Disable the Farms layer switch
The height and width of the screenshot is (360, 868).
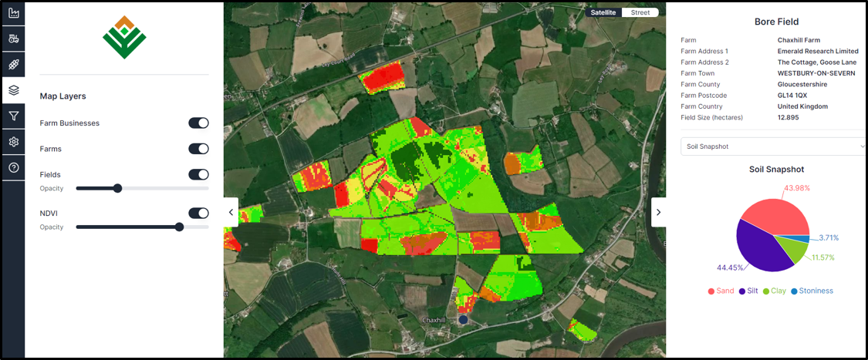coord(198,149)
